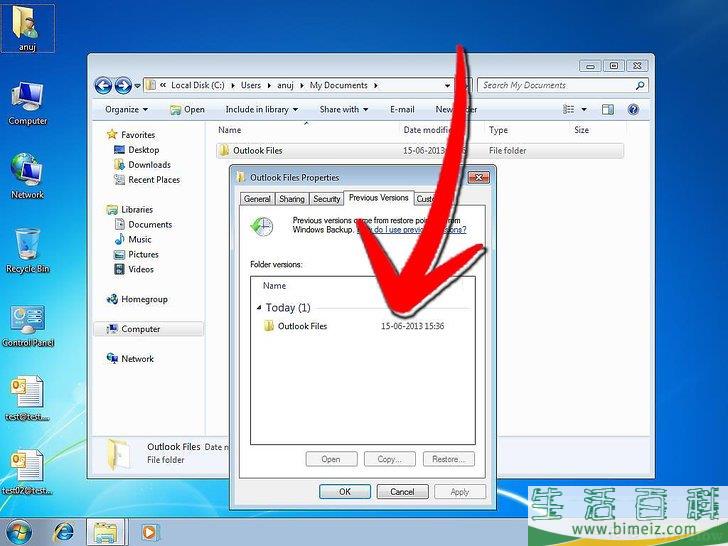Toggle the preview pane button in Explorer
Screen dimensions: 728x546
coord(607,110)
